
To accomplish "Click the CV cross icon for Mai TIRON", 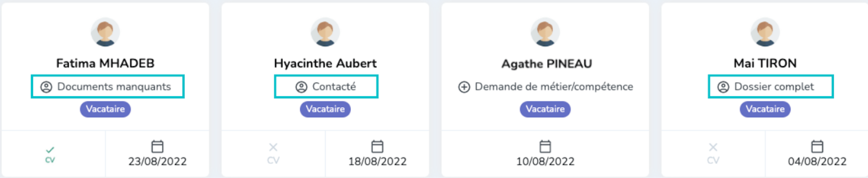I will [x=713, y=148].
